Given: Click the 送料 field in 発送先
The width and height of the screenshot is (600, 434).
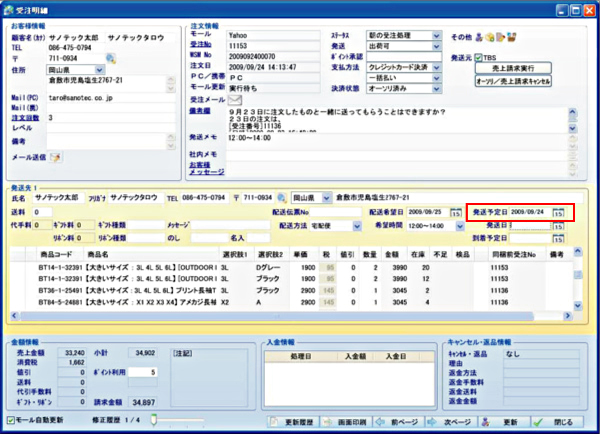Looking at the screenshot, I should [42, 212].
